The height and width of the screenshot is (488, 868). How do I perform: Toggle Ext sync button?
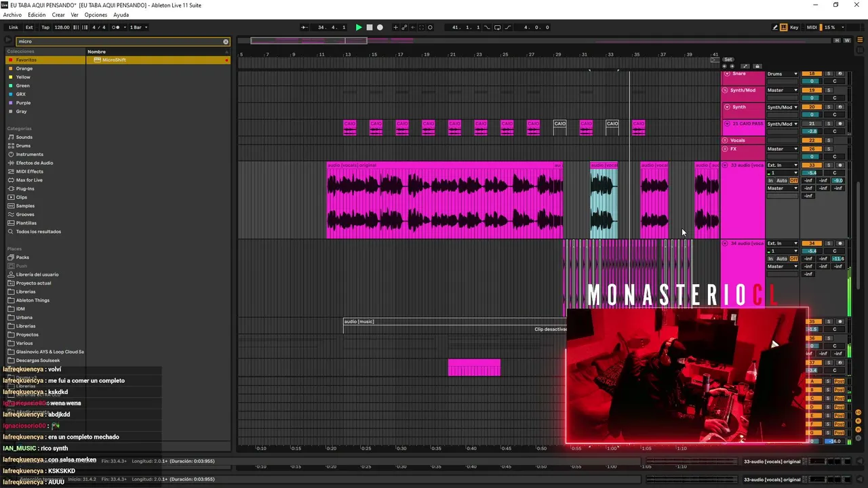pyautogui.click(x=29, y=27)
